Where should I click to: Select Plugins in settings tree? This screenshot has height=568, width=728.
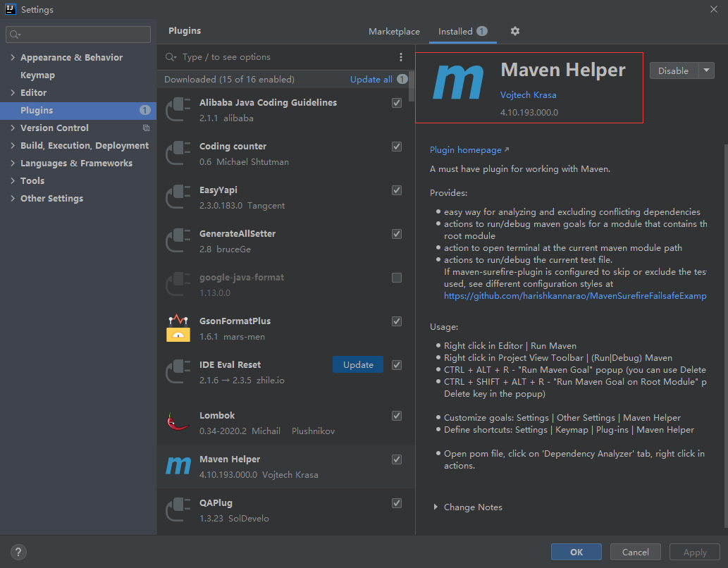click(x=78, y=110)
